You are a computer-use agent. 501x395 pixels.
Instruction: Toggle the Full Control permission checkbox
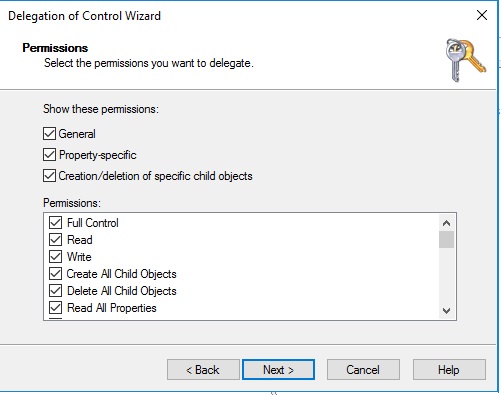(x=55, y=223)
